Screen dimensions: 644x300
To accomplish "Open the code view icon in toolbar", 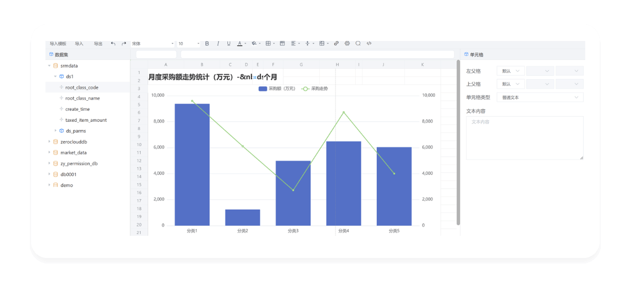I will coord(369,43).
